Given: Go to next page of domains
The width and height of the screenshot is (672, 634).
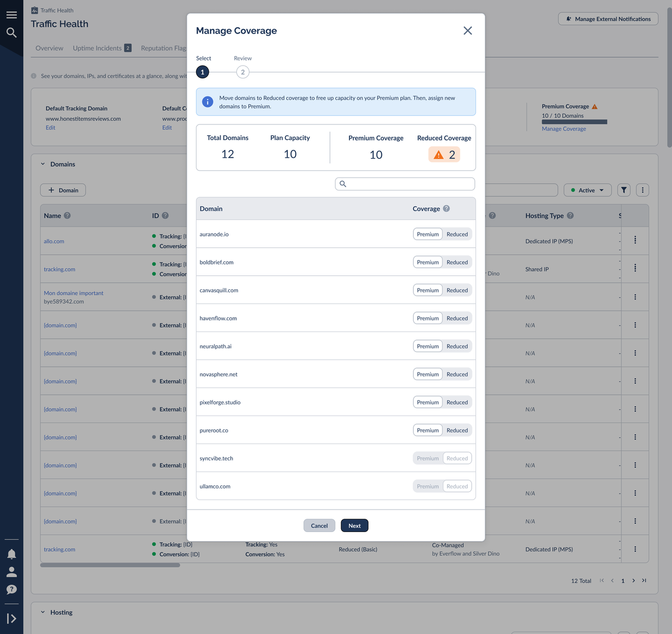Looking at the screenshot, I should click(x=633, y=581).
